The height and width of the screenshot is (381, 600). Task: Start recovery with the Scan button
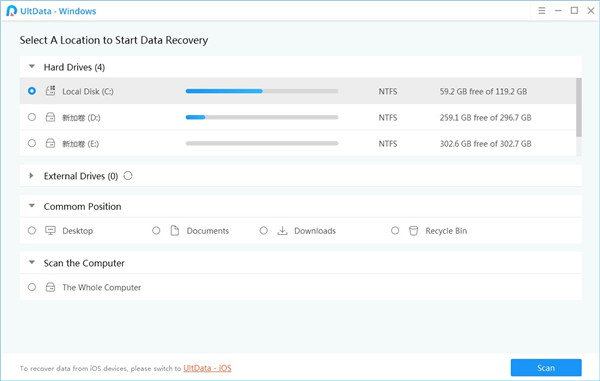[x=546, y=368]
